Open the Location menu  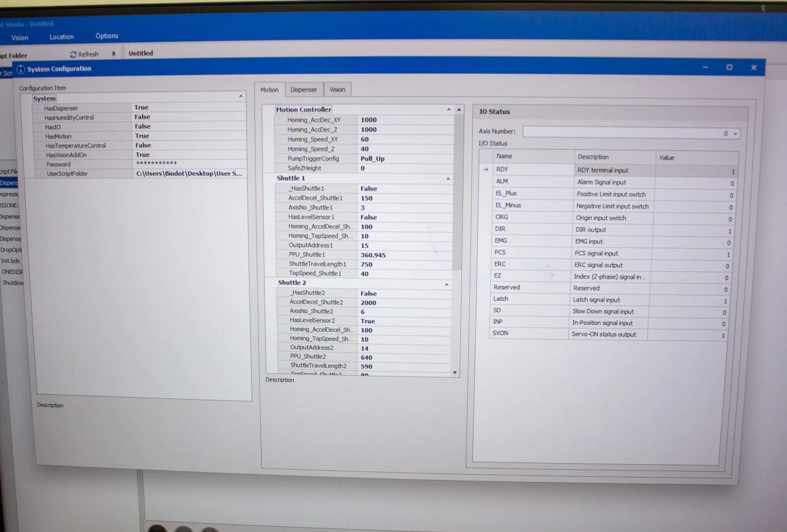coord(61,37)
